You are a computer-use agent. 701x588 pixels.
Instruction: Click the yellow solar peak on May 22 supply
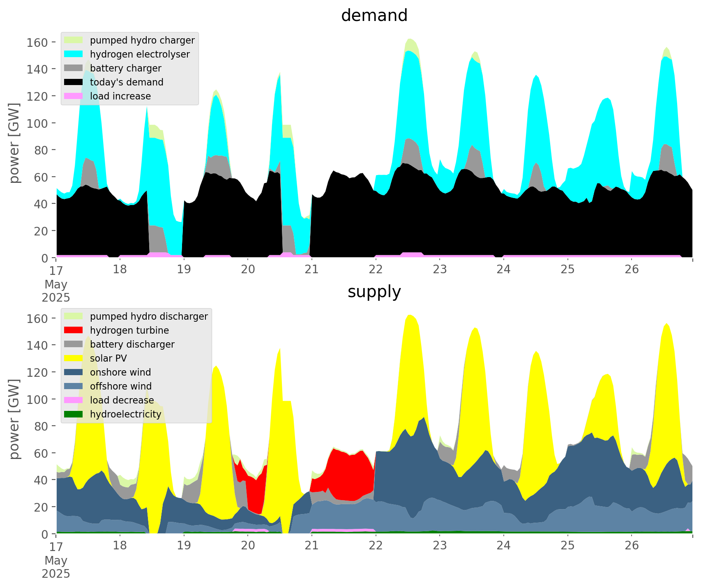[x=410, y=370]
